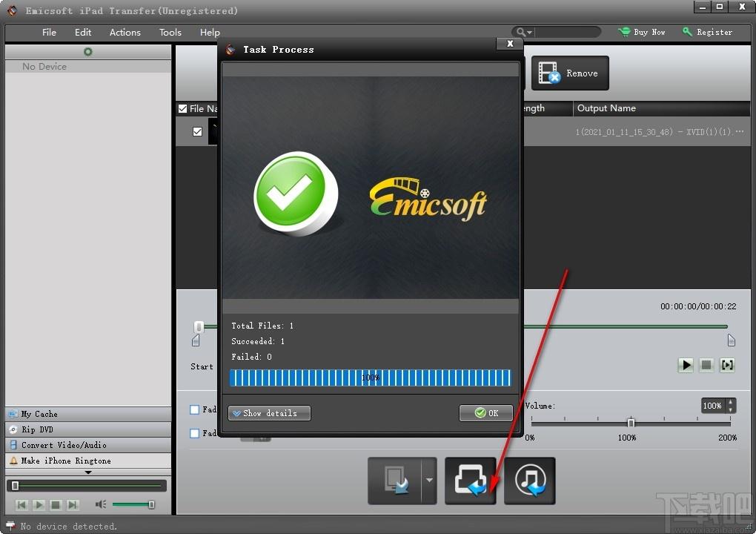Close the Task Process dialog
The width and height of the screenshot is (756, 534).
coord(510,44)
